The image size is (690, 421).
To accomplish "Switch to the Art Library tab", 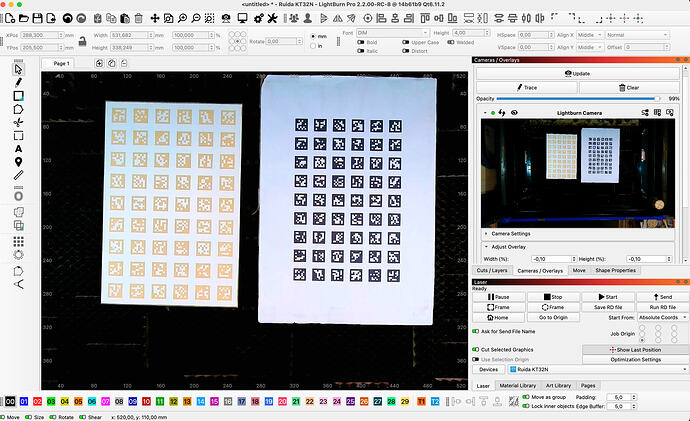I will coord(558,385).
